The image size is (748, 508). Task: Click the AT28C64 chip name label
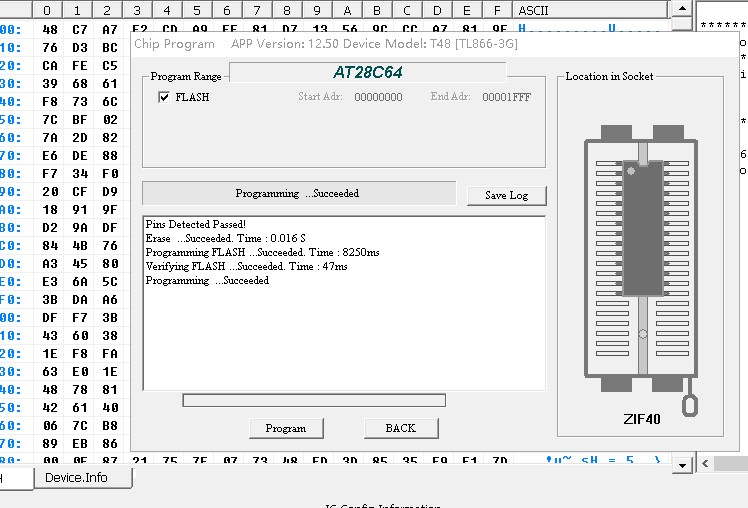tap(367, 73)
